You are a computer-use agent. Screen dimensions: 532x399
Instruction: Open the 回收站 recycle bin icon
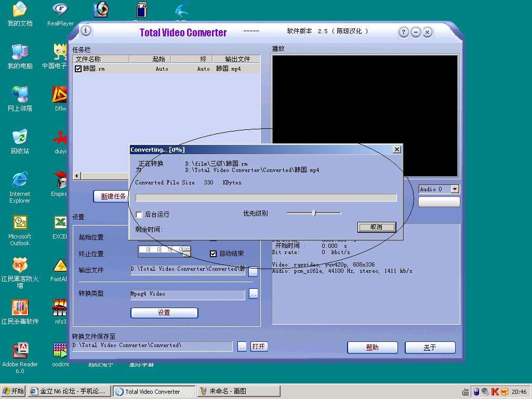[x=20, y=138]
